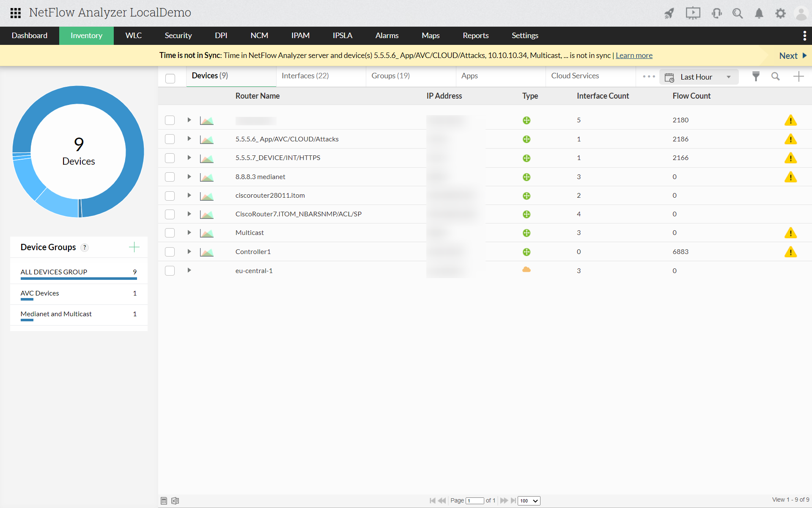Click the apps grid icon beside the logo
Image resolution: width=812 pixels, height=508 pixels.
(15, 13)
